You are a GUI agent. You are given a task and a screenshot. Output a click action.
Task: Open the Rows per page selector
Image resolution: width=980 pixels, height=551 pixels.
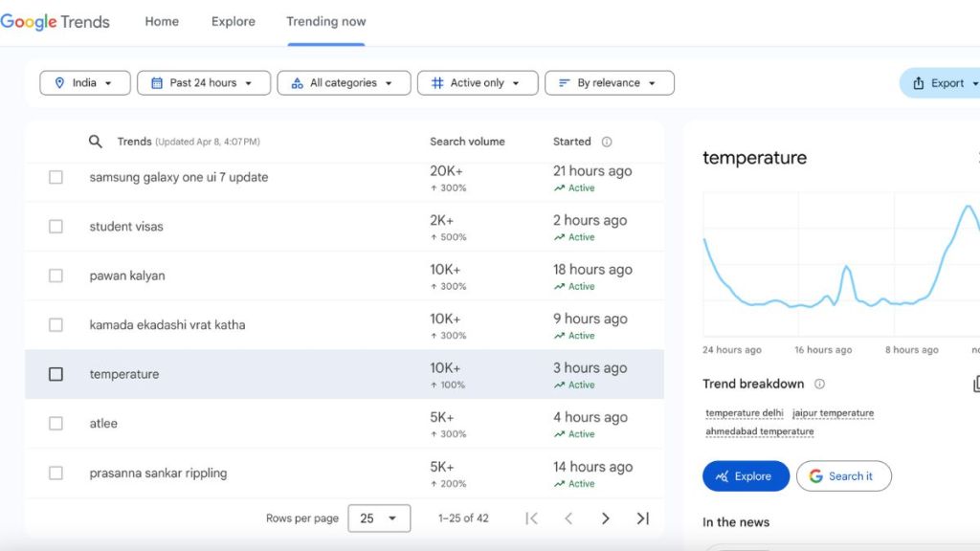click(x=379, y=518)
